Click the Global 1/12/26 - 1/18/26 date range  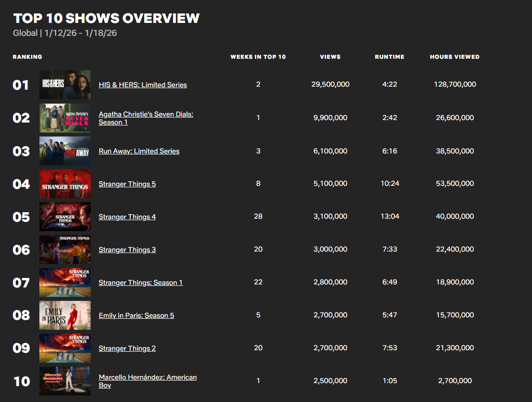point(65,33)
